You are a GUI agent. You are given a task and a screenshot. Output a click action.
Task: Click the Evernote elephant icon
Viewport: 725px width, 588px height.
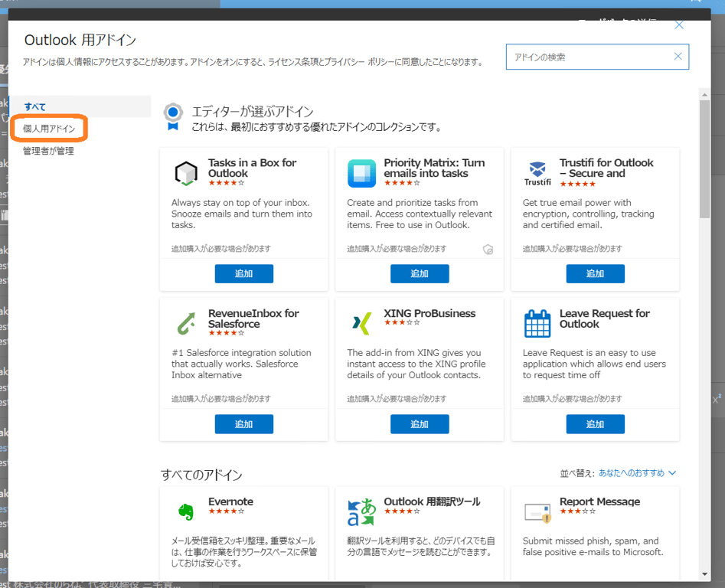click(x=186, y=511)
